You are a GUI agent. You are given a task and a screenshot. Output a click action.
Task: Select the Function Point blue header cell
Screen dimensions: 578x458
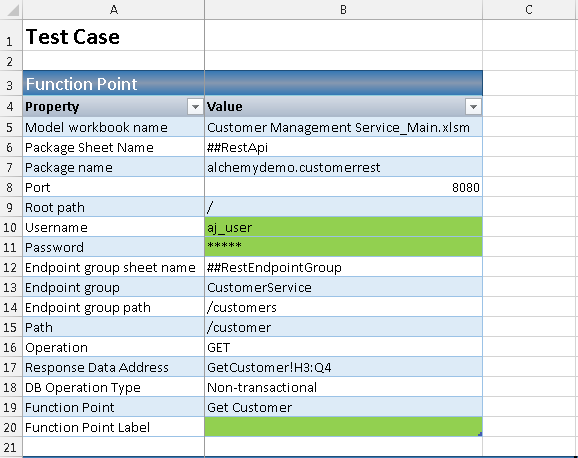114,83
